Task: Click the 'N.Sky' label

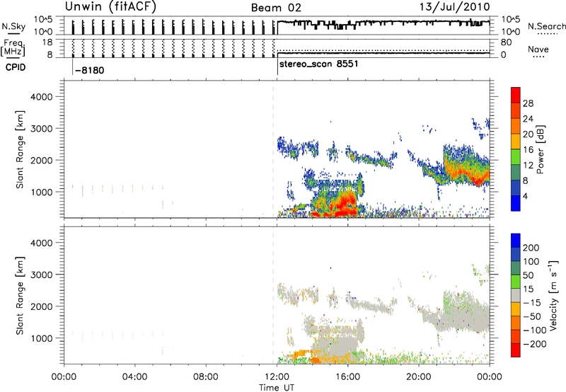Action: pyautogui.click(x=13, y=26)
